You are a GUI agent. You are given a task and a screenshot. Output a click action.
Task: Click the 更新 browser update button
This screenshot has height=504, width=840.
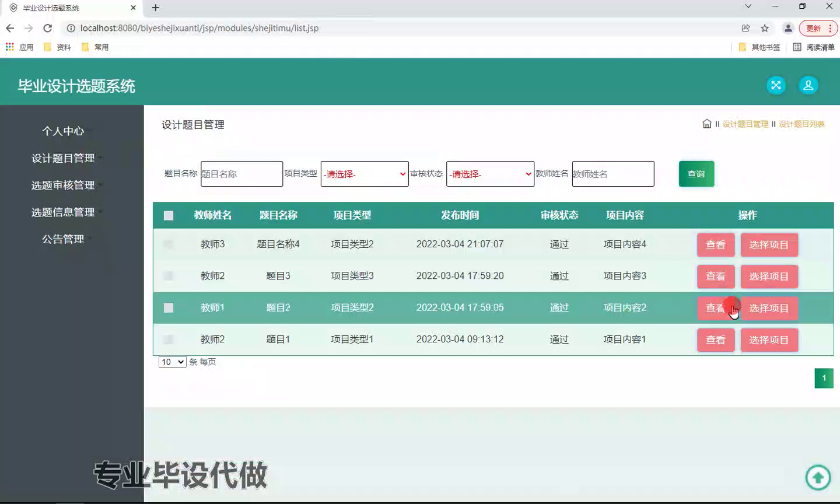click(x=813, y=28)
